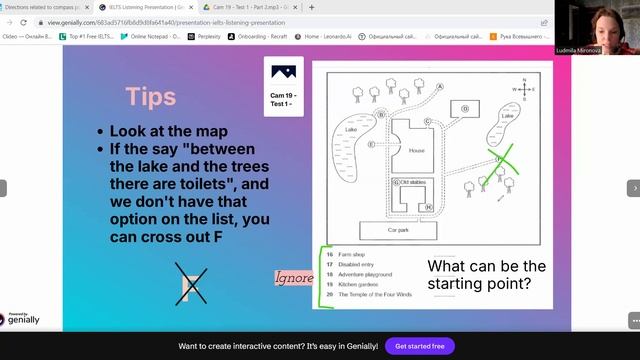Open the Online Notepad bookmark

click(x=150, y=36)
